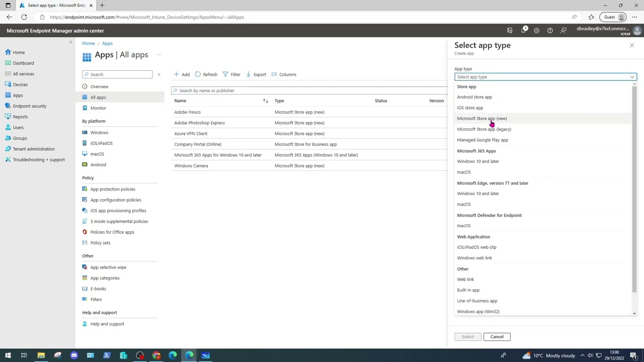Viewport: 644px width, 362px height.
Task: Open the Windows Start menu
Action: pyautogui.click(x=8, y=355)
